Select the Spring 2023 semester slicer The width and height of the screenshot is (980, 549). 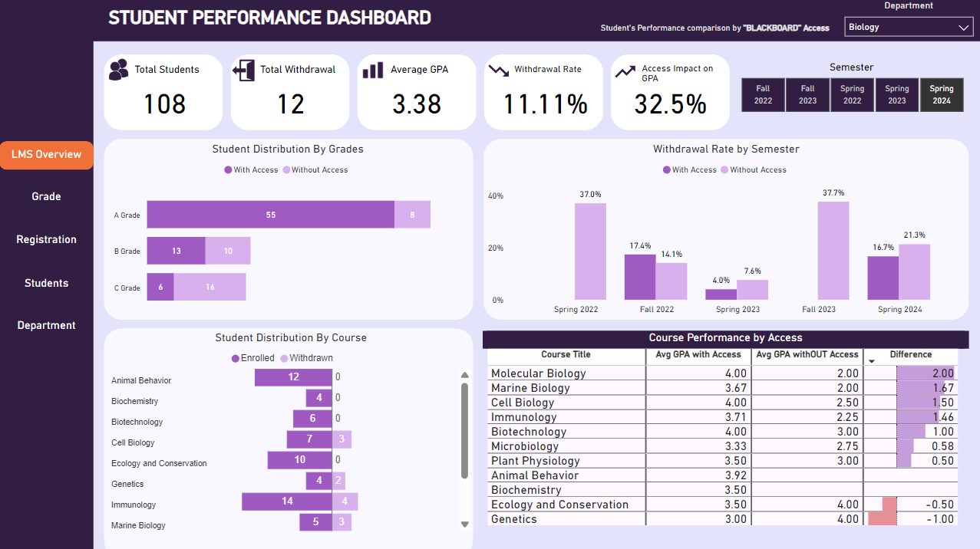[x=896, y=94]
